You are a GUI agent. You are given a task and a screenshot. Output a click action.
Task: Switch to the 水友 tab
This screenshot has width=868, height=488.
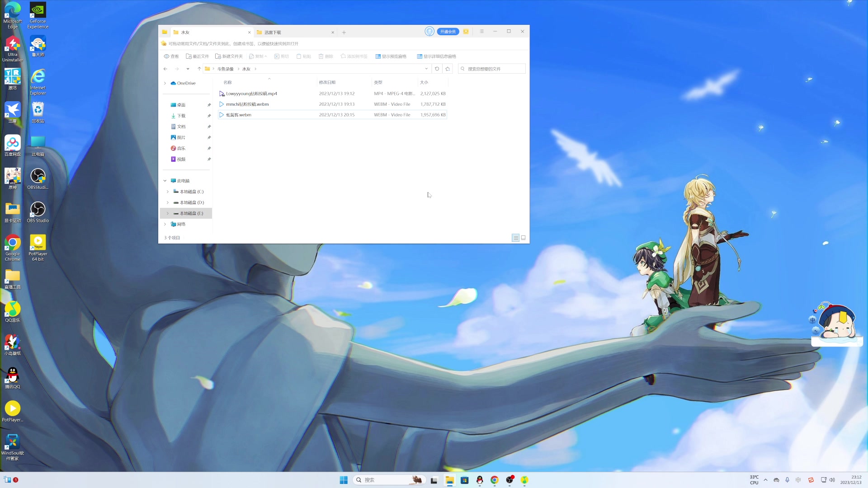[211, 32]
